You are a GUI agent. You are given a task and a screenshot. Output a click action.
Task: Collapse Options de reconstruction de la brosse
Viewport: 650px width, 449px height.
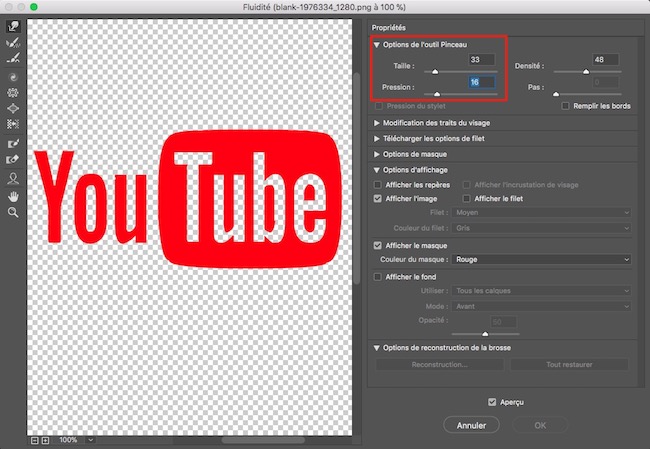[x=376, y=348]
